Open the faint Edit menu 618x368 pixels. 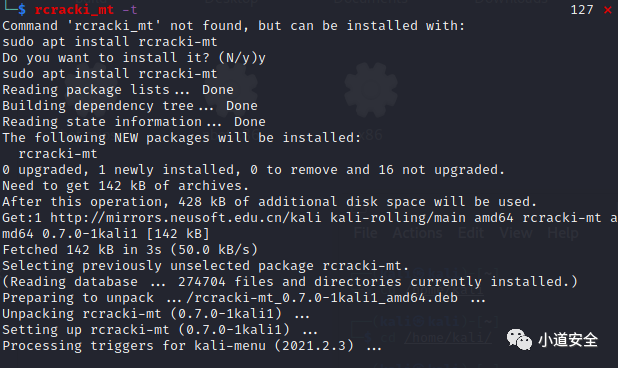coord(471,233)
